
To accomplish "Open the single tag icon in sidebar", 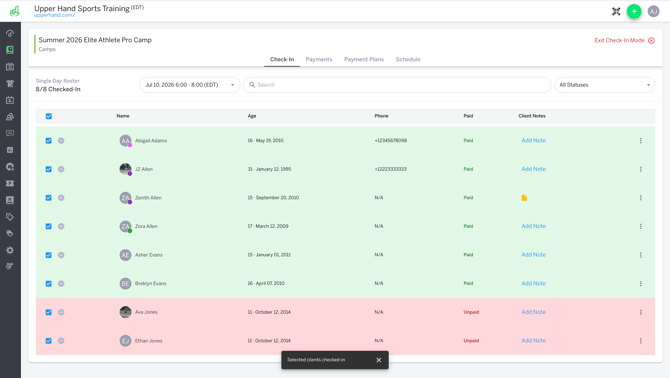I will pos(10,217).
